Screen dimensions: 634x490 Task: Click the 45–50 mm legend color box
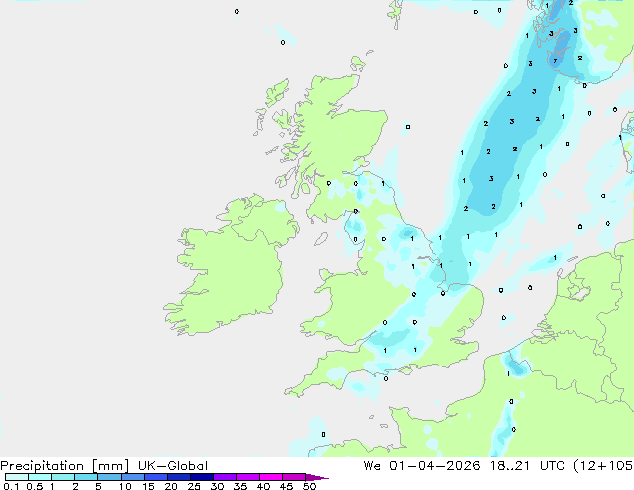(x=294, y=477)
